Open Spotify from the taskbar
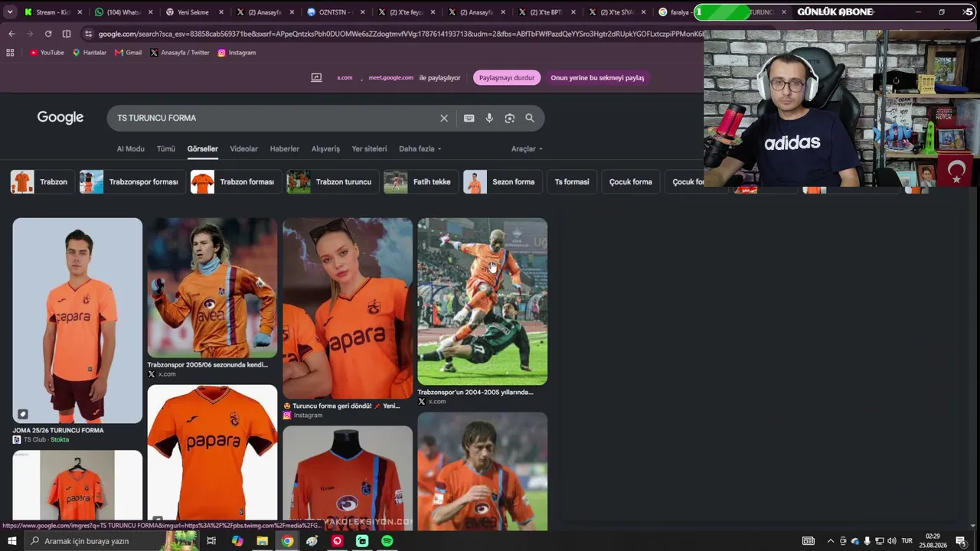Screen dimensions: 980x551 387,541
